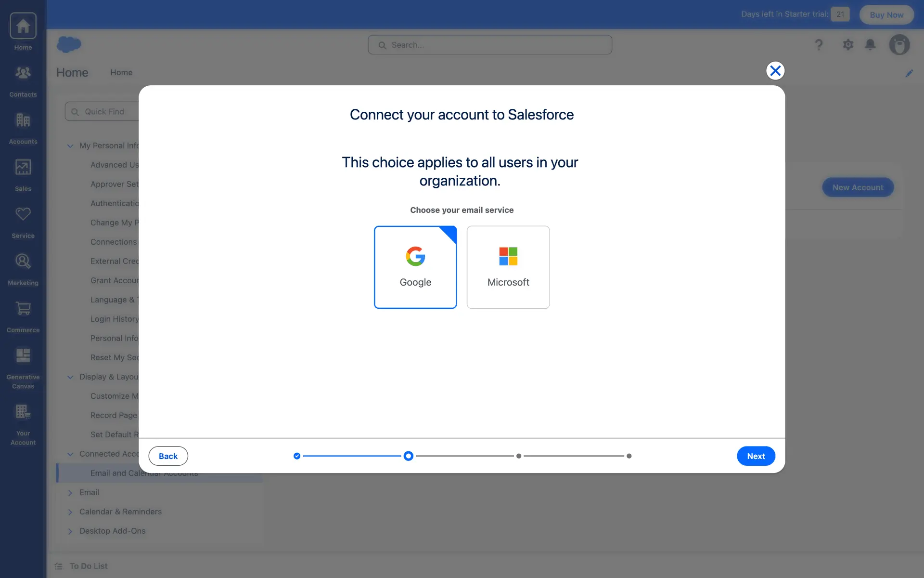
Task: Expand Calendar & Reminders section
Action: click(x=70, y=512)
